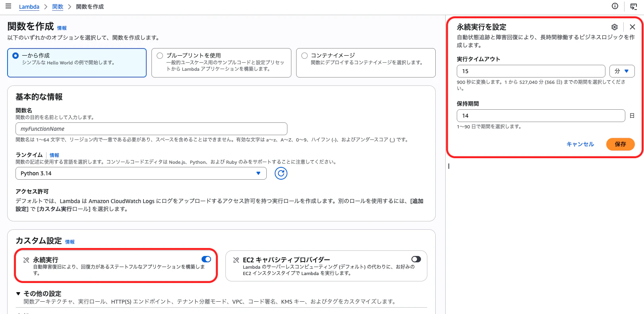The width and height of the screenshot is (644, 314).
Task: Select the コンテナイメージ radio option
Action: (x=305, y=56)
